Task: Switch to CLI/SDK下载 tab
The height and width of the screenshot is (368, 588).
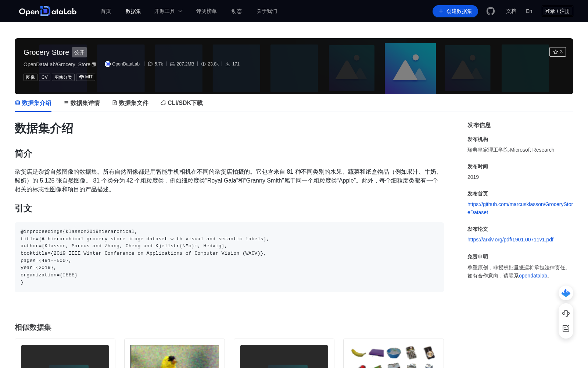Action: 182,103
